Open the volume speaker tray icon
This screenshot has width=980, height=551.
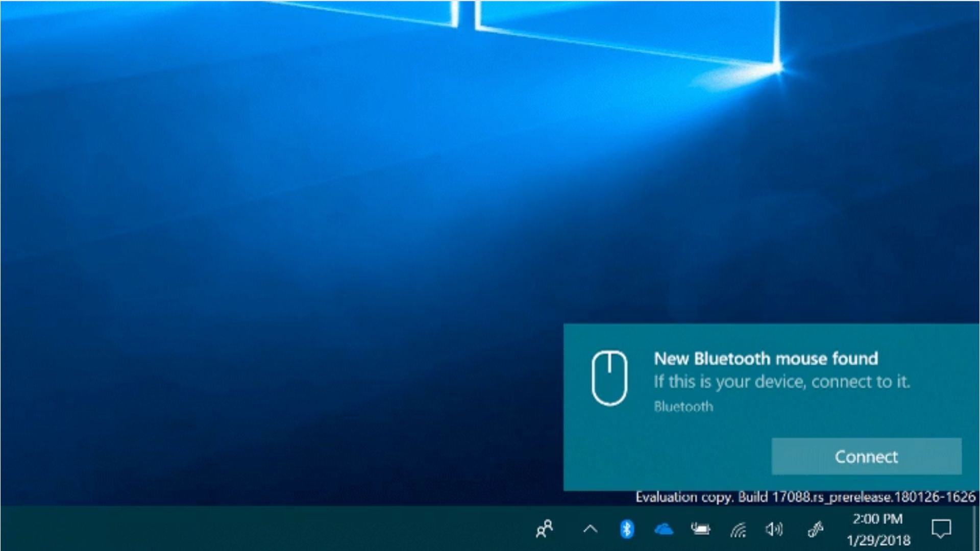pos(774,530)
